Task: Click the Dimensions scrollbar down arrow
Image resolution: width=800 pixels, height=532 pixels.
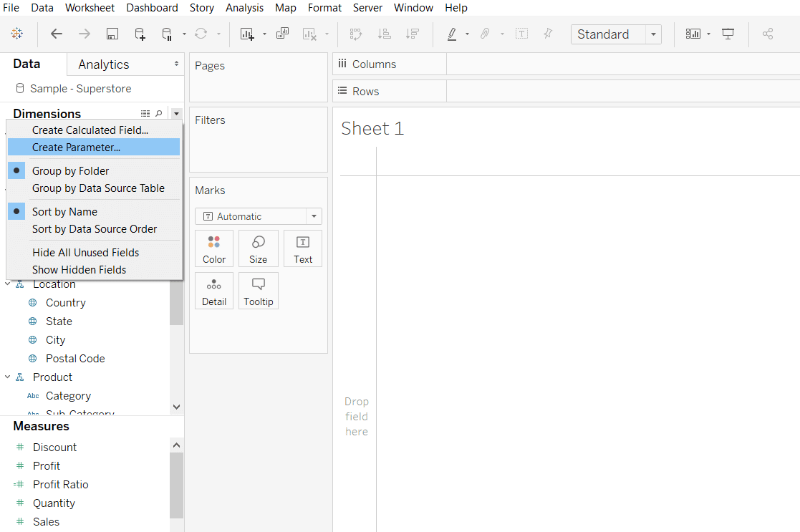Action: pyautogui.click(x=176, y=407)
